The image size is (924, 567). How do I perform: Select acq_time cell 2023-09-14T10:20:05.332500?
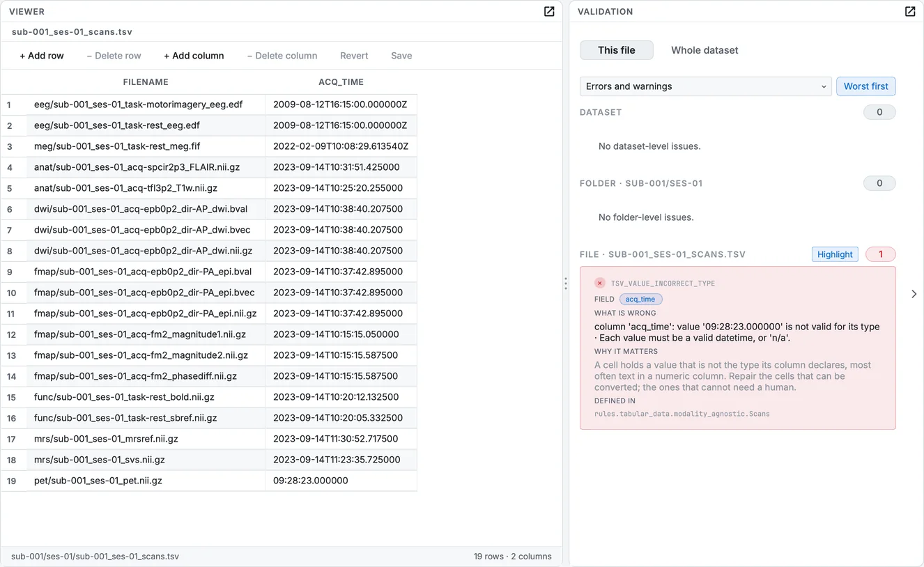341,418
